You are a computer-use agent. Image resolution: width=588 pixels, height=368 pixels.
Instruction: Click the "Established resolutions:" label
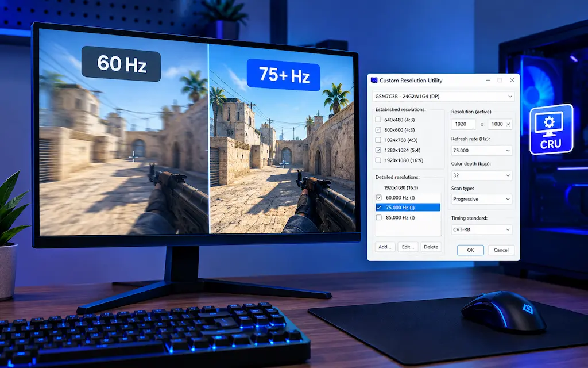(x=400, y=110)
